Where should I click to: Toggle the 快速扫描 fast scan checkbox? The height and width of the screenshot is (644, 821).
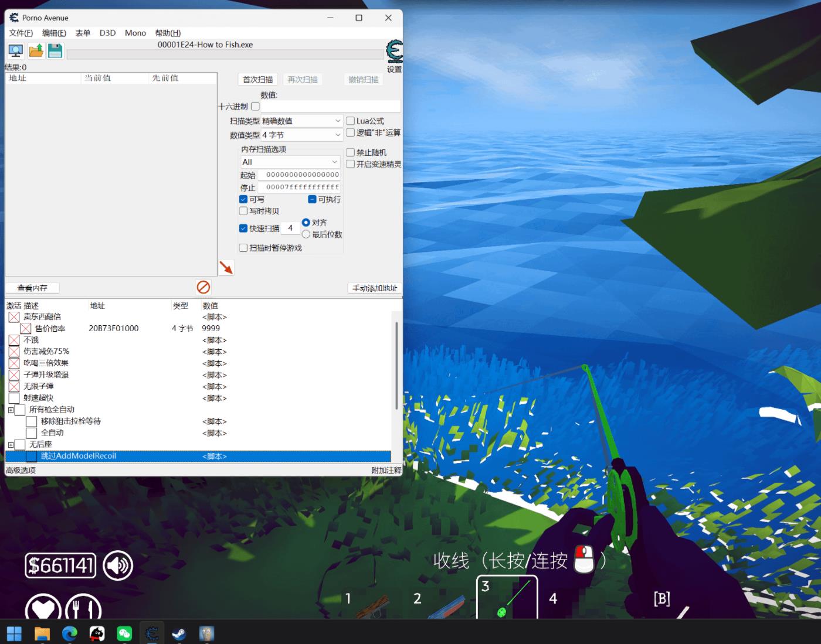tap(243, 229)
